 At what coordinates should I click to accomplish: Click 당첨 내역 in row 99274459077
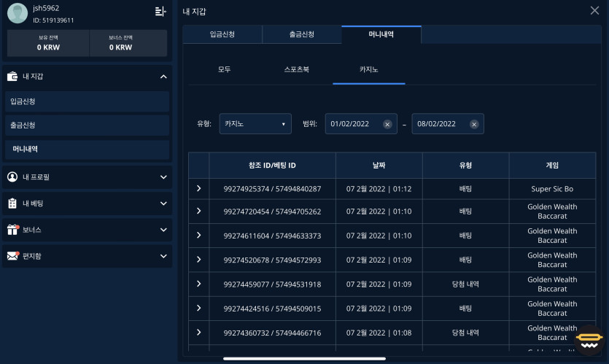pos(465,284)
